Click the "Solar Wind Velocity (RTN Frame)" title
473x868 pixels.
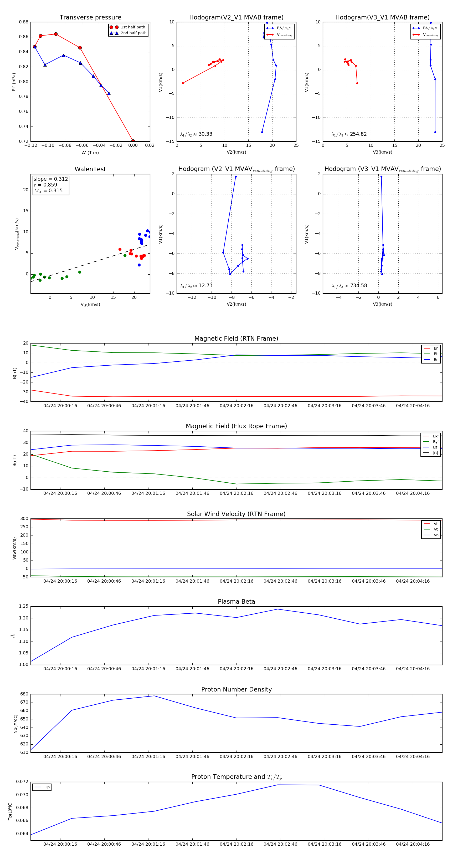[236, 514]
